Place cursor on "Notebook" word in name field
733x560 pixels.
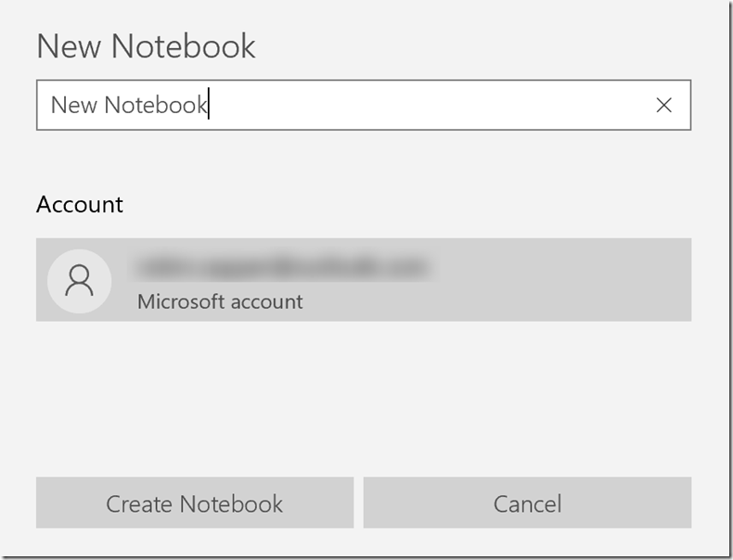[x=155, y=106]
